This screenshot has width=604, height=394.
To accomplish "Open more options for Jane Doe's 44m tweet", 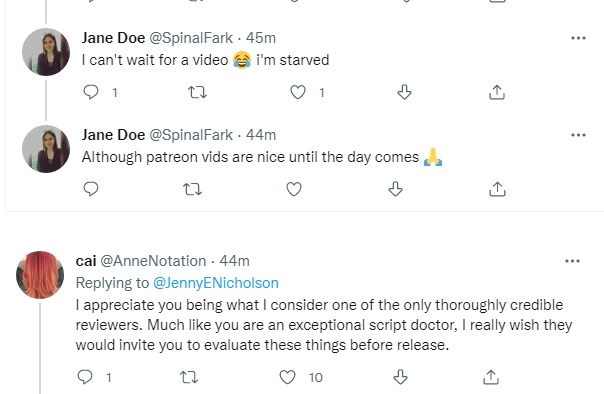I will (x=578, y=135).
